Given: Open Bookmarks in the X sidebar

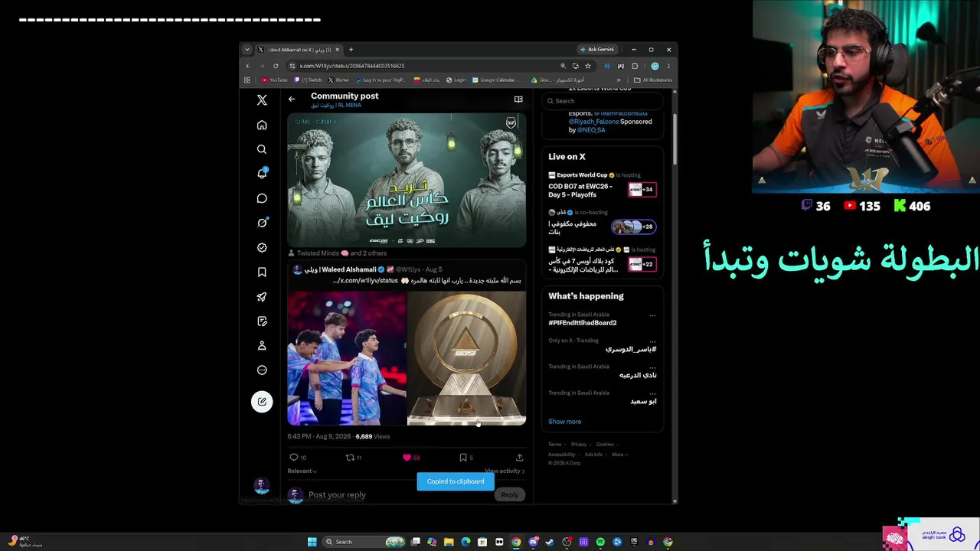Looking at the screenshot, I should click(262, 272).
